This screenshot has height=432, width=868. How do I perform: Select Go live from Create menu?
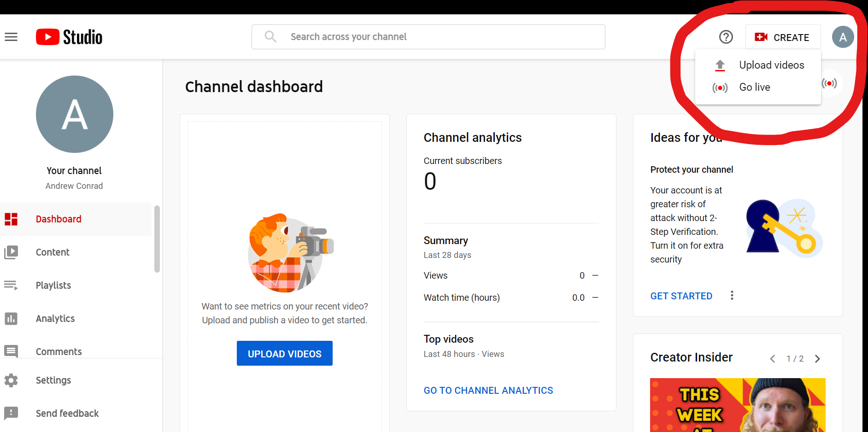754,88
